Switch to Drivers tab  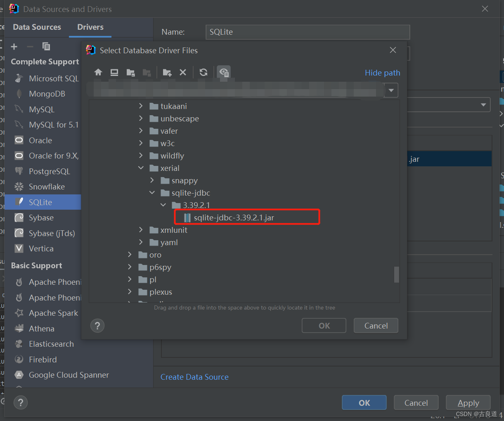[x=90, y=27]
